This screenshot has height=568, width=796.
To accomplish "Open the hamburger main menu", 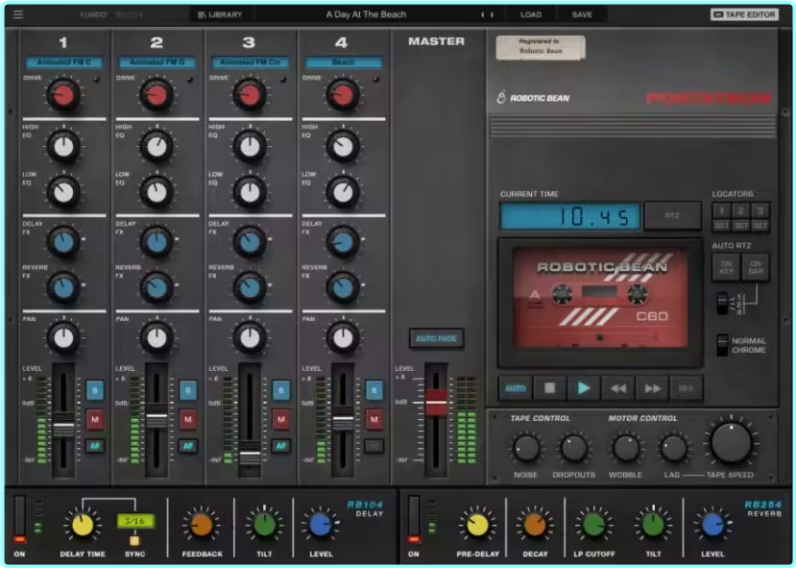I will point(18,14).
